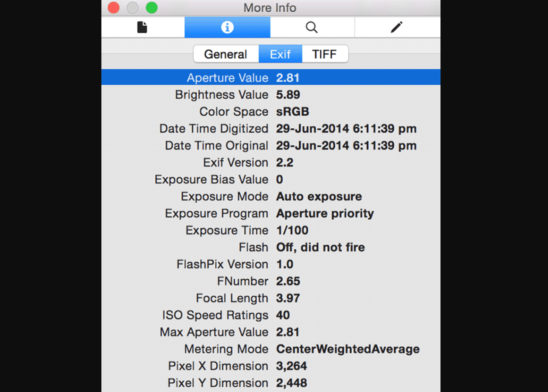Click the Color Space label
The image size is (548, 392).
(x=234, y=112)
